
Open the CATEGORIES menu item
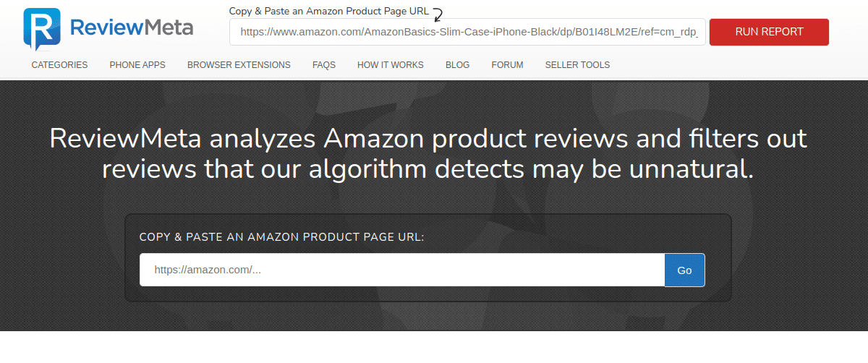[x=59, y=65]
